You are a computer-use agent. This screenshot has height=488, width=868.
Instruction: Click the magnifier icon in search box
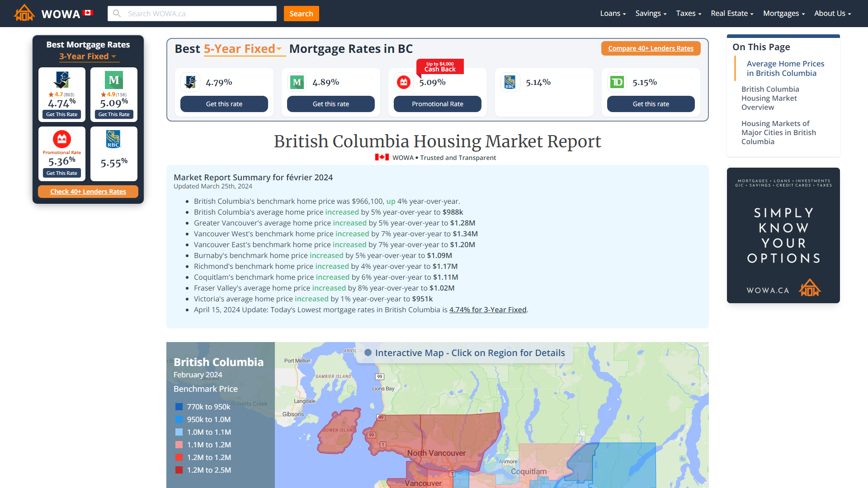pos(117,14)
